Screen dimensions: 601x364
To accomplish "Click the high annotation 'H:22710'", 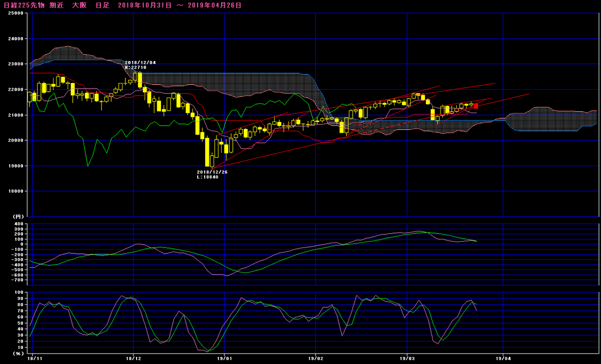I will coord(136,68).
